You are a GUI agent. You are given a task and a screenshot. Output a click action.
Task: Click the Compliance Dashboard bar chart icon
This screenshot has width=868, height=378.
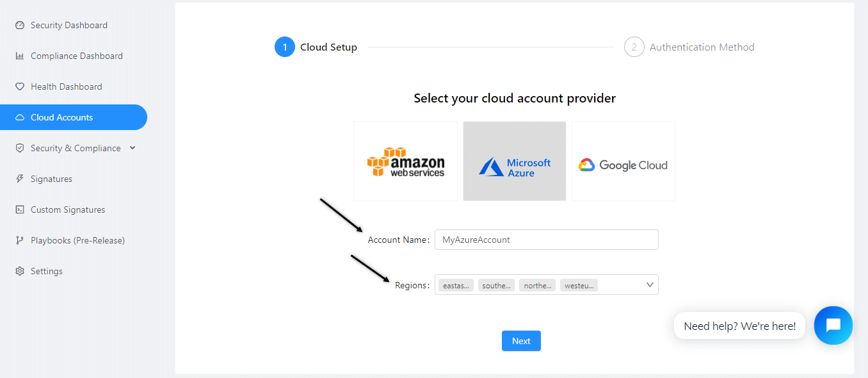[20, 56]
